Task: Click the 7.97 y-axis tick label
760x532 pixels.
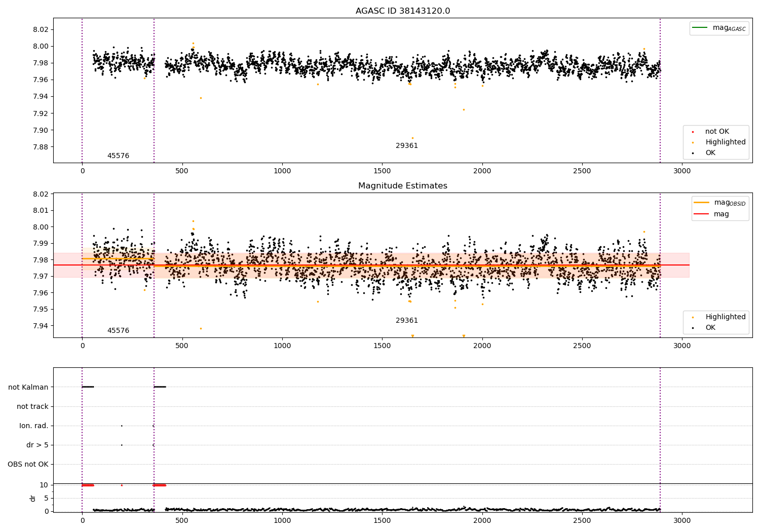Action: point(41,277)
